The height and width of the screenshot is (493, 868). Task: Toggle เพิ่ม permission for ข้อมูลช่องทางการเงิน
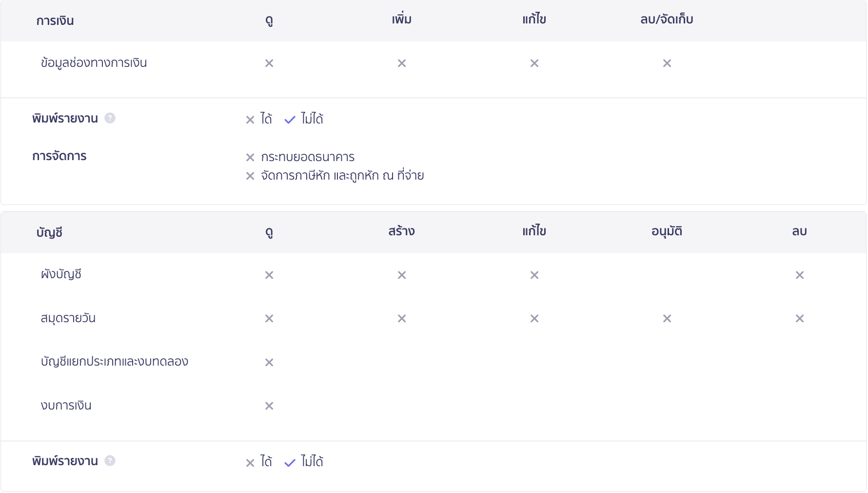(402, 62)
